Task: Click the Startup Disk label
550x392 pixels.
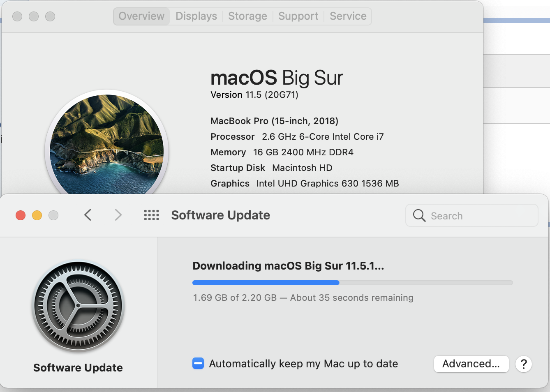Action: click(x=238, y=168)
